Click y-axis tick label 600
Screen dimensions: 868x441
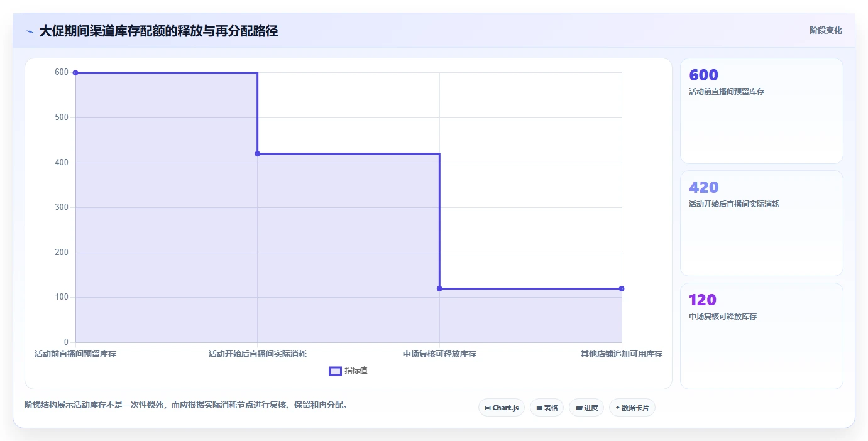point(62,72)
